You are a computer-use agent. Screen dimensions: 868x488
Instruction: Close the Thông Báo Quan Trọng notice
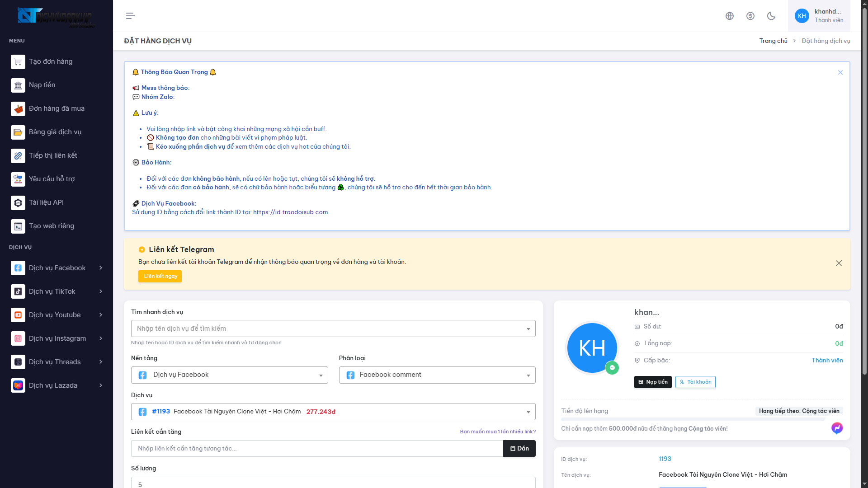coord(840,72)
